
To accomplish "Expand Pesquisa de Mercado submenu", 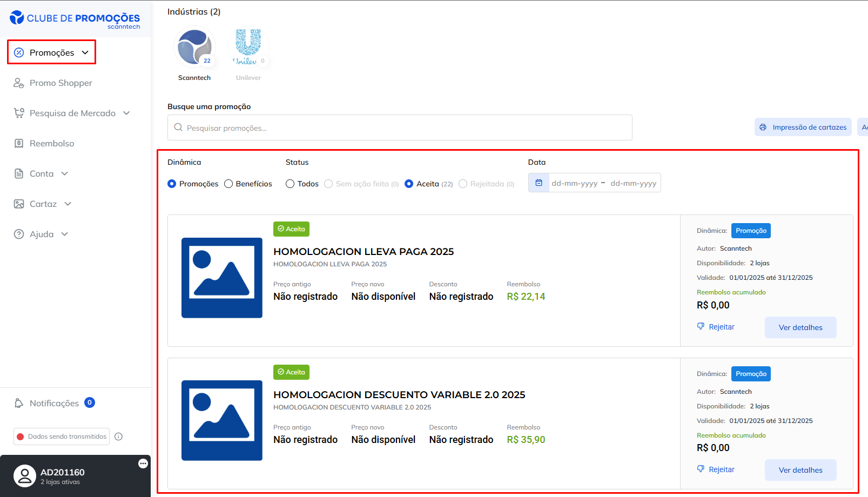I will click(72, 113).
